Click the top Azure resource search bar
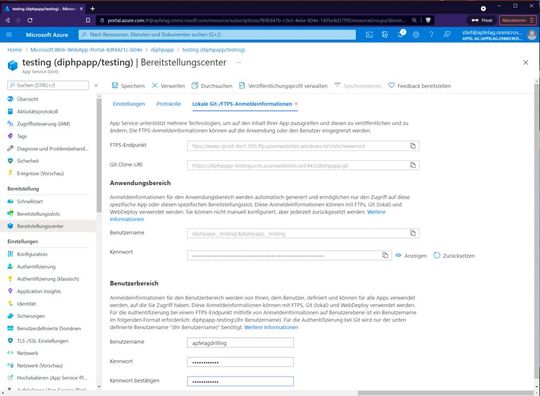This screenshot has width=540, height=396. (217, 35)
